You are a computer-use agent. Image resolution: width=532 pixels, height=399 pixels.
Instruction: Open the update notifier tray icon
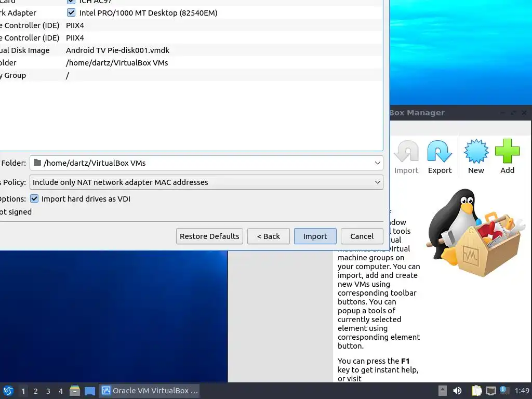(x=503, y=390)
